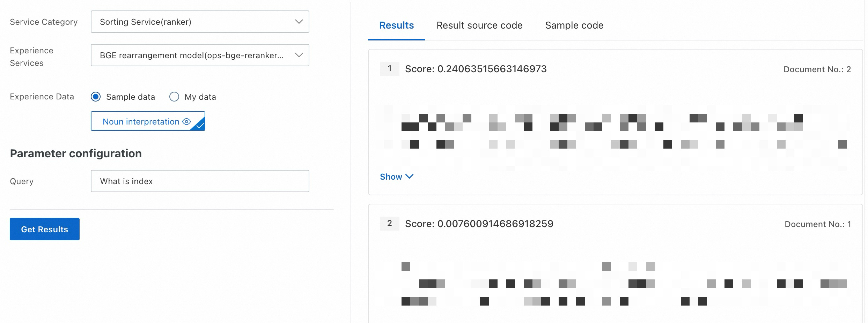Image resolution: width=868 pixels, height=323 pixels.
Task: Click the Service Category chevron arrow
Action: click(299, 22)
